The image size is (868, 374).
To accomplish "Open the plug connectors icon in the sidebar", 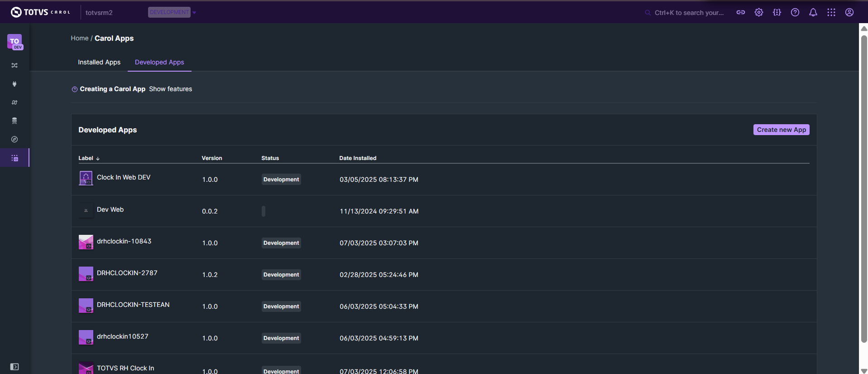I will (x=14, y=84).
